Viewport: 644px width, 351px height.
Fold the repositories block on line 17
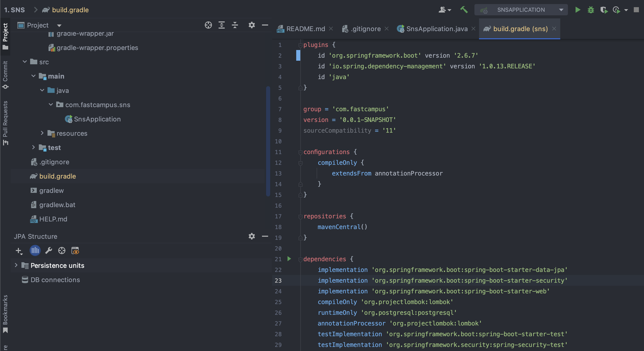coord(300,217)
